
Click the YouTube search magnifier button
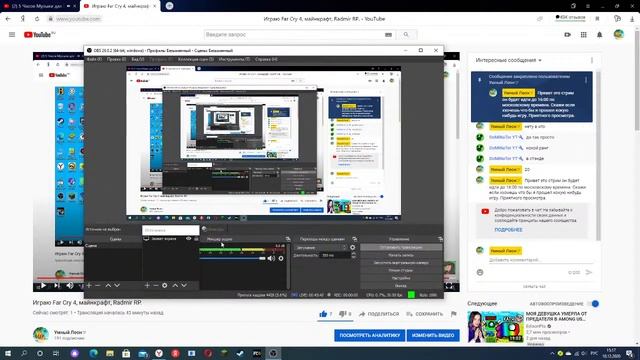pos(406,35)
